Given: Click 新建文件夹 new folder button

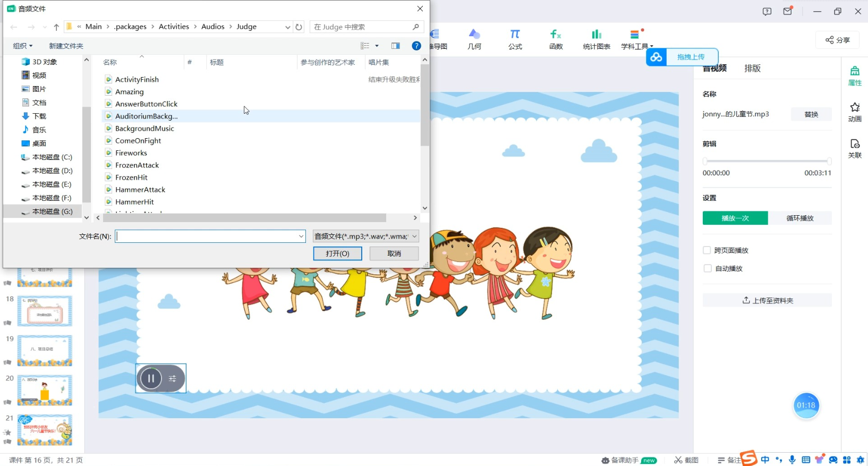Looking at the screenshot, I should click(66, 46).
